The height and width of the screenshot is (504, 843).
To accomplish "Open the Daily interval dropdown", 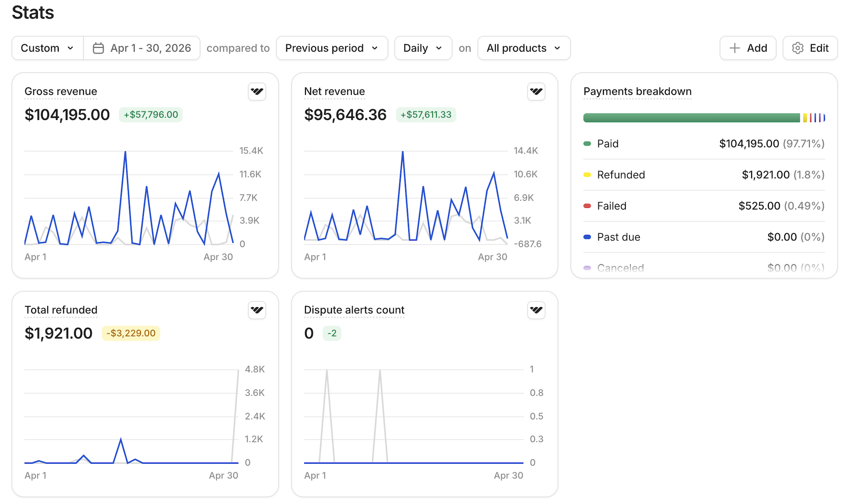I will click(423, 48).
